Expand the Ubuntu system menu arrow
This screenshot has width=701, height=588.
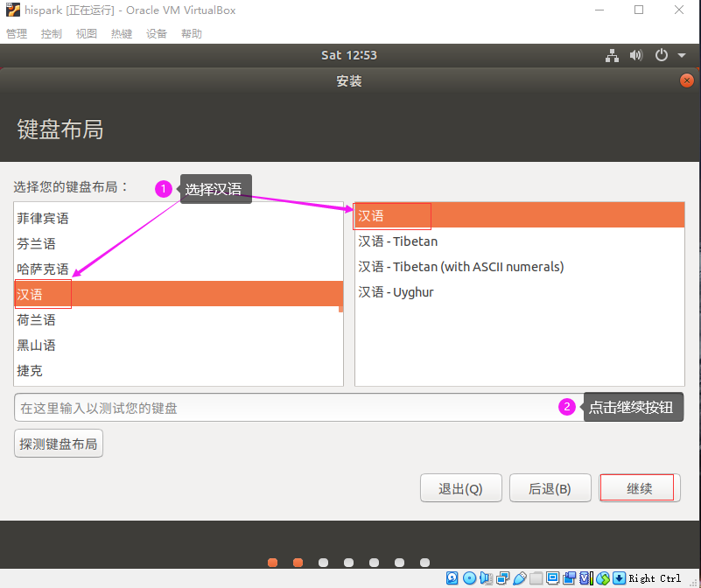[x=682, y=55]
